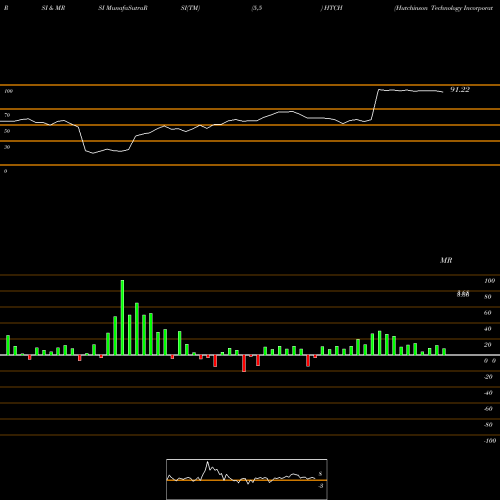
Task: Click the RSI axis label 30
Action: 7,147
